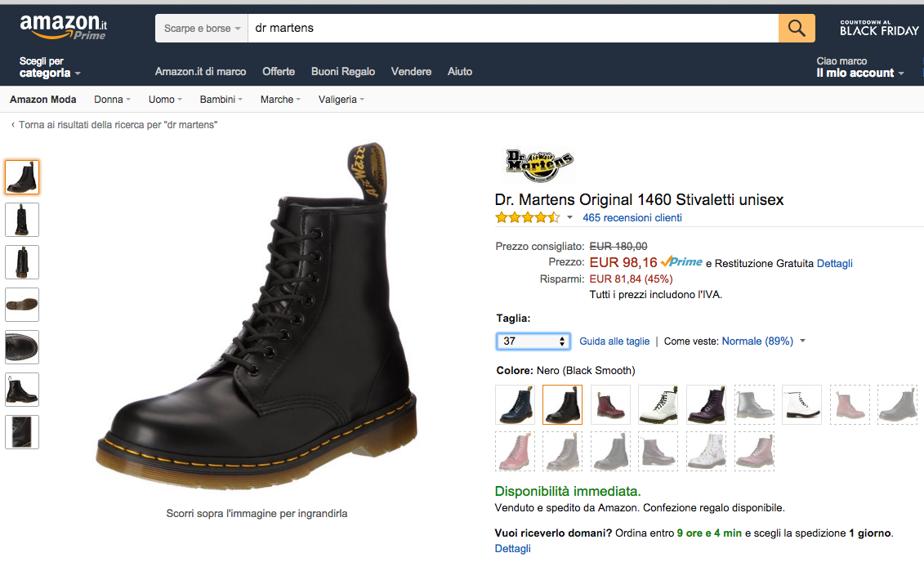
Task: Open the Scarpe e borse search category dropdown
Action: pyautogui.click(x=202, y=29)
